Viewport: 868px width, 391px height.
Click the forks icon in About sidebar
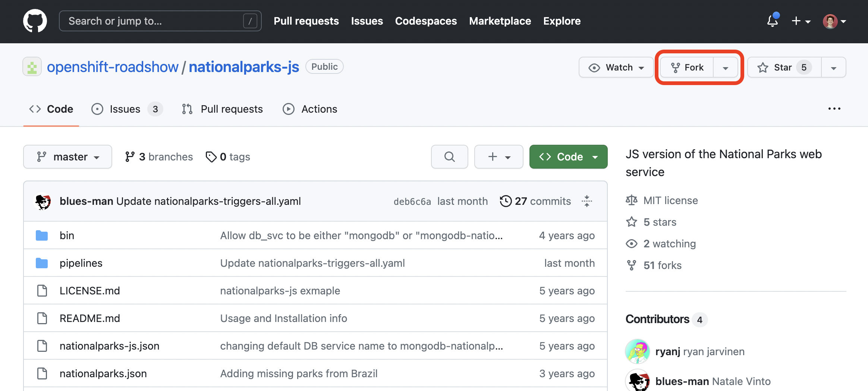(632, 265)
